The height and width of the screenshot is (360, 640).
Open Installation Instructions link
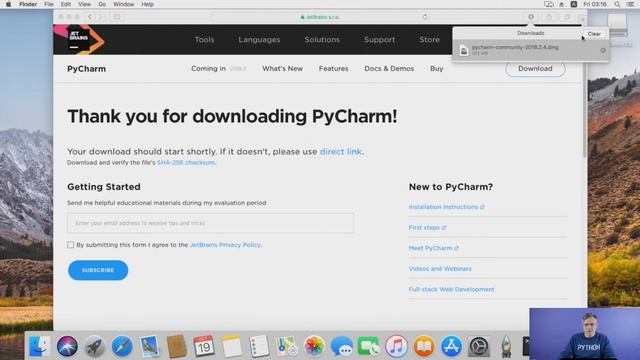click(x=447, y=207)
